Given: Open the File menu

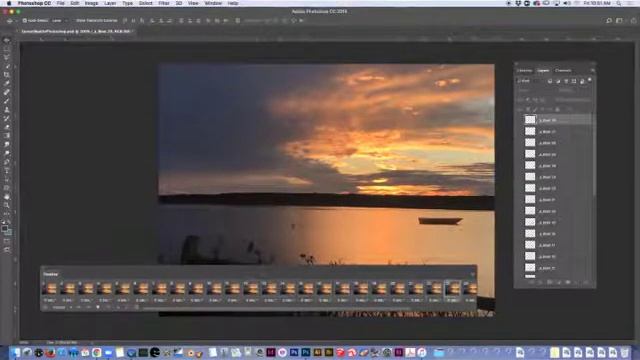Looking at the screenshot, I should 60,3.
